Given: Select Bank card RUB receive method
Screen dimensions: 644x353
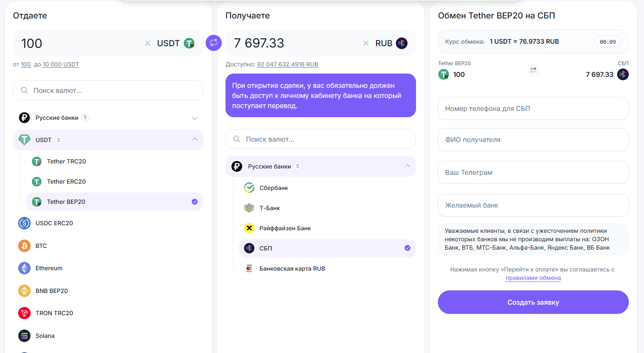Looking at the screenshot, I should pos(327,269).
